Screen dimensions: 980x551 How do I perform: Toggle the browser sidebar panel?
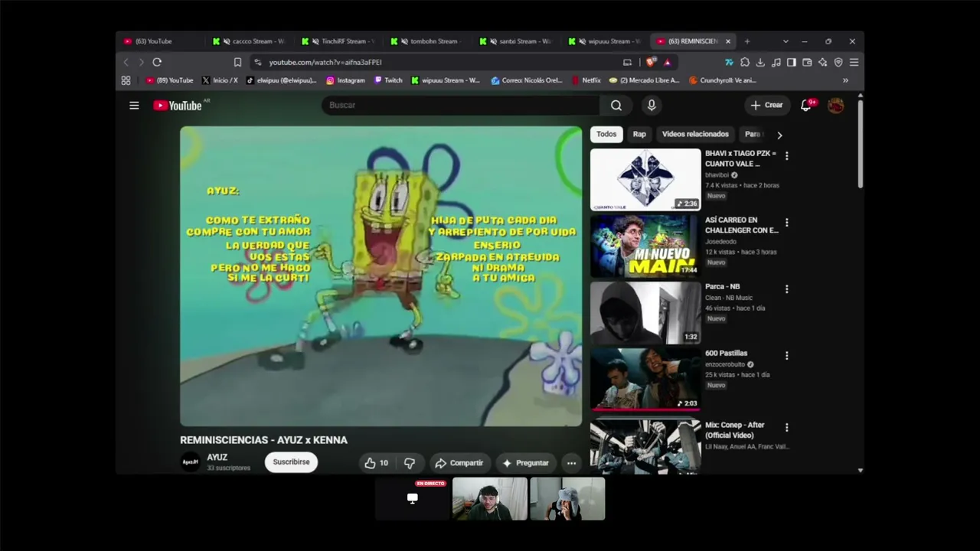point(792,62)
